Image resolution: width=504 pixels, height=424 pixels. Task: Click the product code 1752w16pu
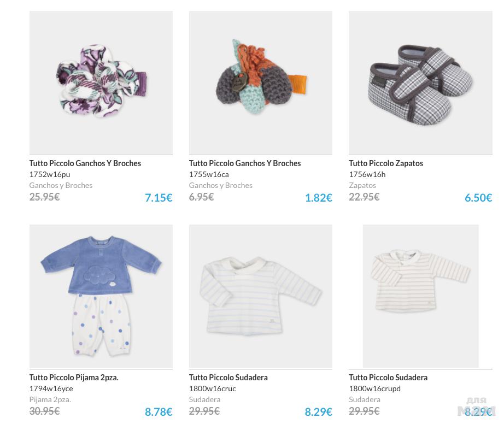click(50, 174)
